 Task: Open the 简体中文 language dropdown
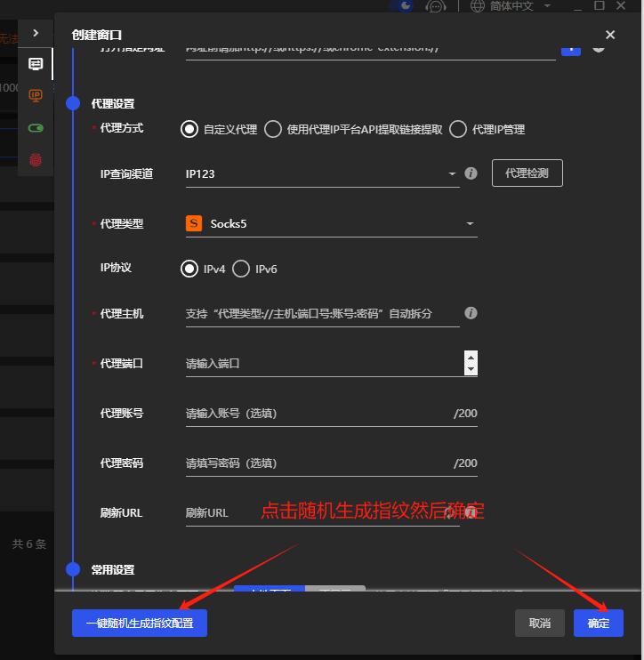pos(519,6)
